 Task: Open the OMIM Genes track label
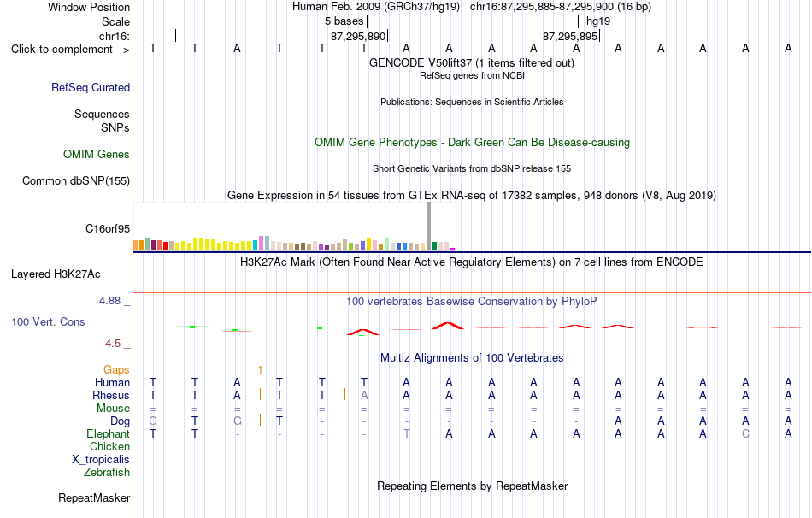point(97,155)
